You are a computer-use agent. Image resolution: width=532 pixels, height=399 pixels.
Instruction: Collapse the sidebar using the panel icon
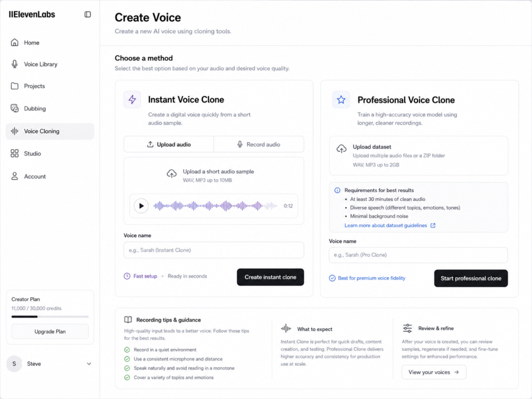click(x=87, y=14)
